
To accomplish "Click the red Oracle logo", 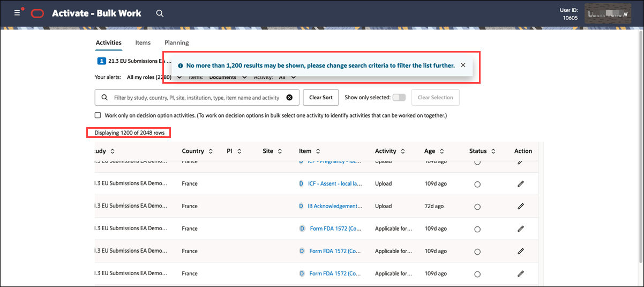I will tap(38, 13).
